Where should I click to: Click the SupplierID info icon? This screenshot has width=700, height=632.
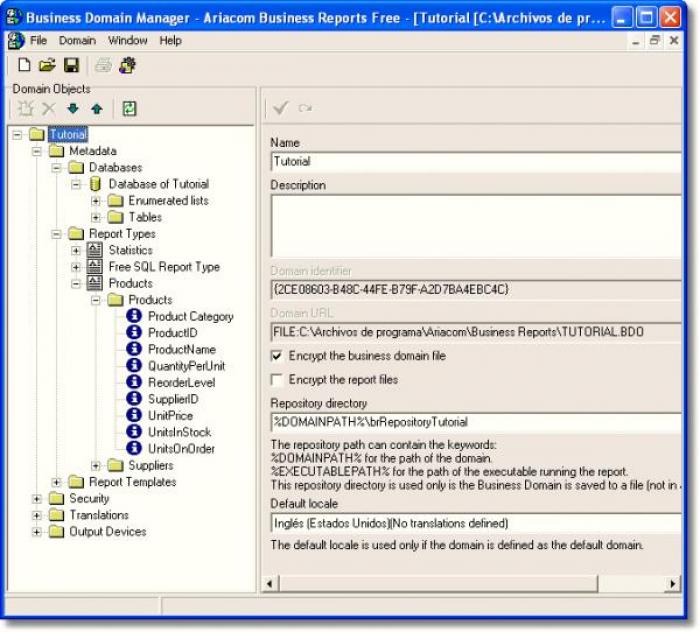134,399
